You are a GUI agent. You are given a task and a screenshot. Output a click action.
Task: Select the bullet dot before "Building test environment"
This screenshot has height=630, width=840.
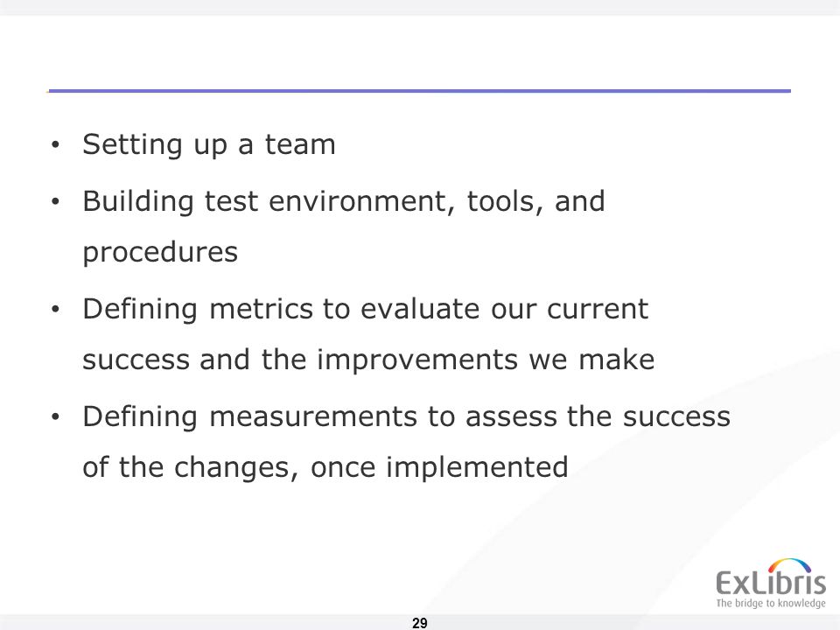coord(55,202)
